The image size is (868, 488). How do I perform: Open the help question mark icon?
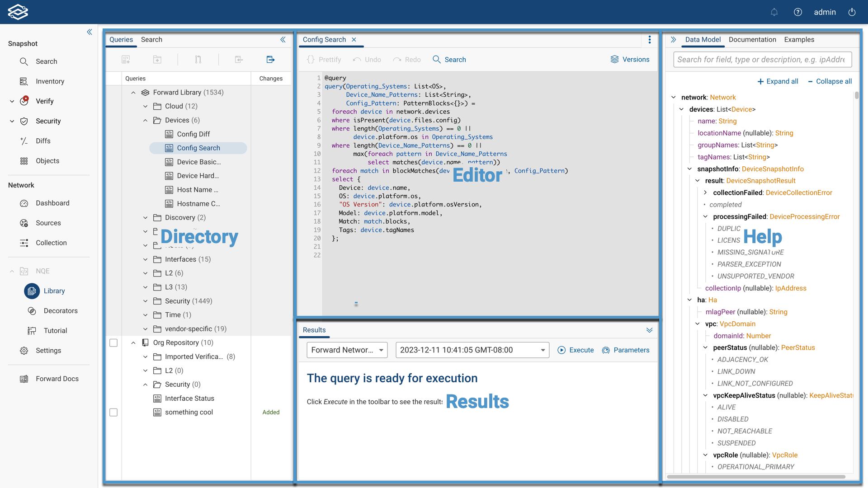coord(798,12)
